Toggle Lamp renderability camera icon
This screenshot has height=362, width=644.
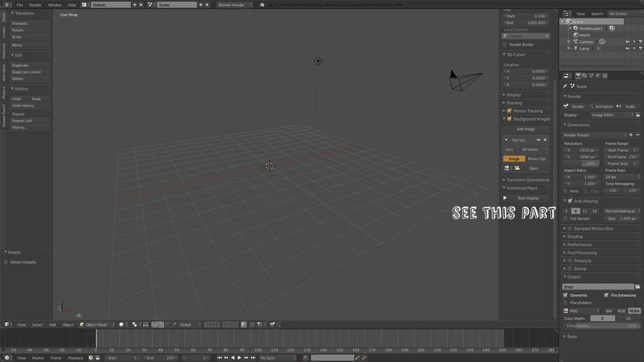pos(640,48)
